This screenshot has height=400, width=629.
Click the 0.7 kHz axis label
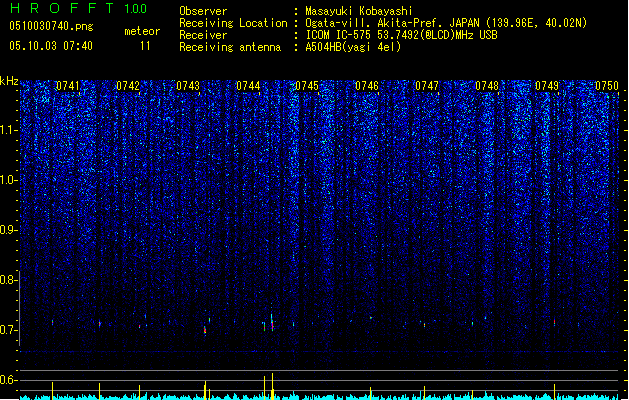[8, 330]
